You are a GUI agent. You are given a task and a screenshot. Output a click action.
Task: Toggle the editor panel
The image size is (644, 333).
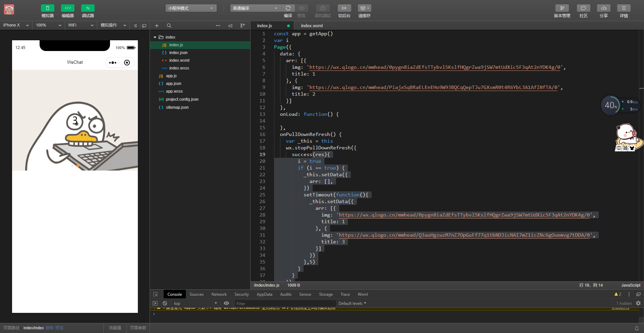(x=67, y=8)
